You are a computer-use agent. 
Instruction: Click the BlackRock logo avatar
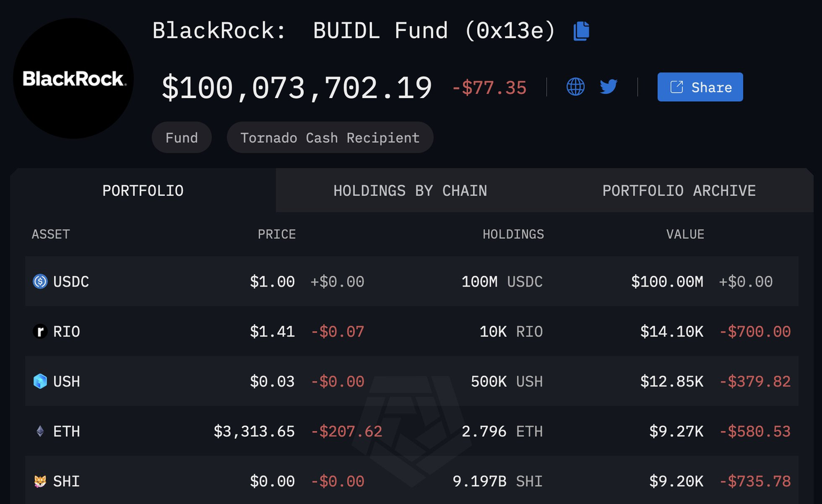click(x=73, y=78)
